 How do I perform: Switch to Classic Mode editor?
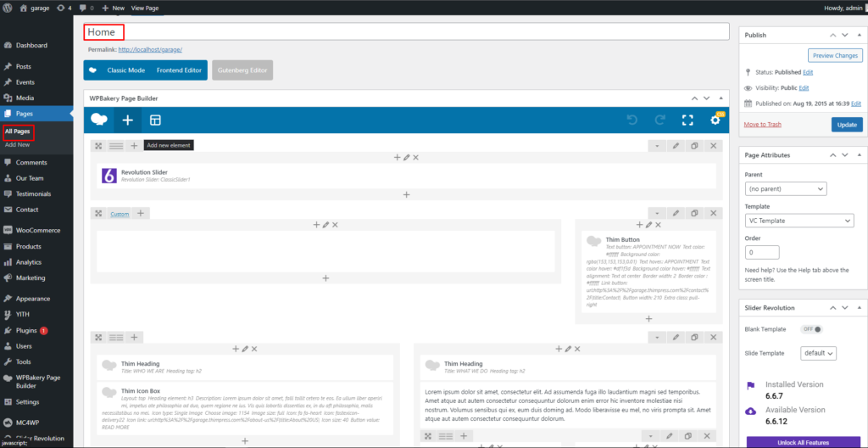click(x=125, y=70)
